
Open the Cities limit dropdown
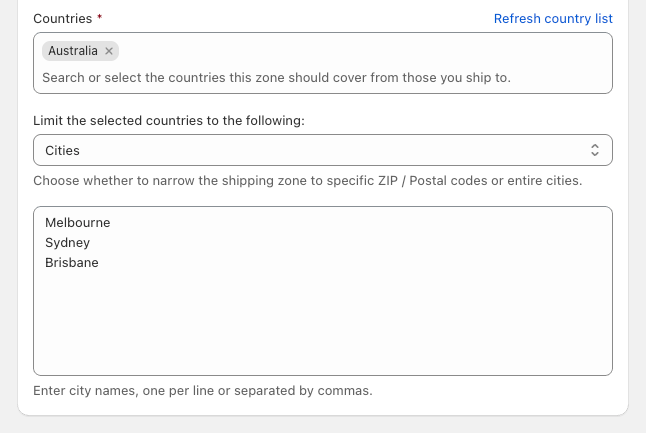coord(322,150)
